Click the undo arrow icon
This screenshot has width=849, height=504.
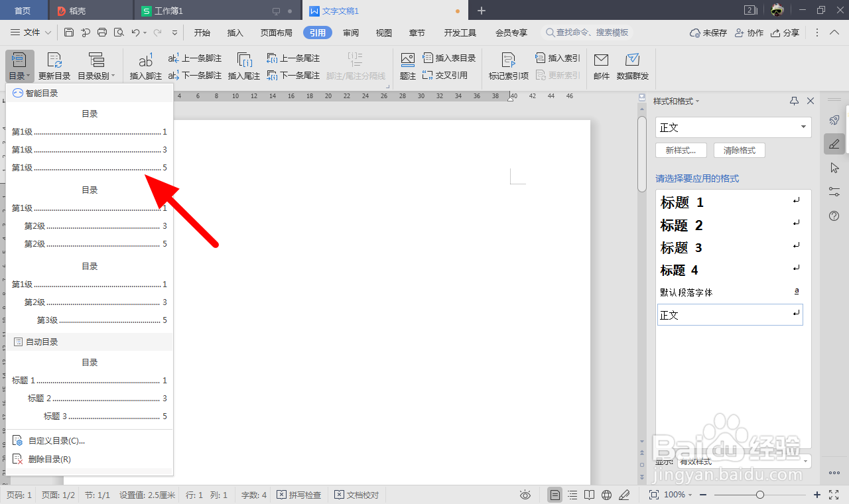135,32
